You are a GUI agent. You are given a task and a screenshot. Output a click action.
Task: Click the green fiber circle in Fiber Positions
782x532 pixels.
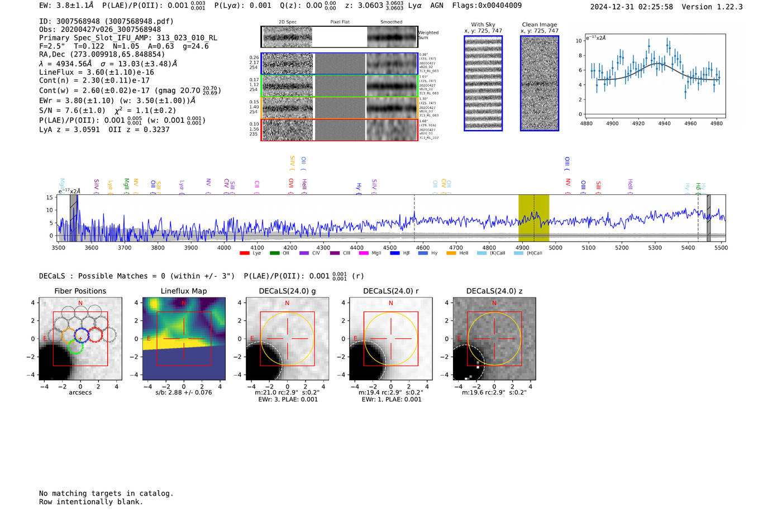coord(75,347)
